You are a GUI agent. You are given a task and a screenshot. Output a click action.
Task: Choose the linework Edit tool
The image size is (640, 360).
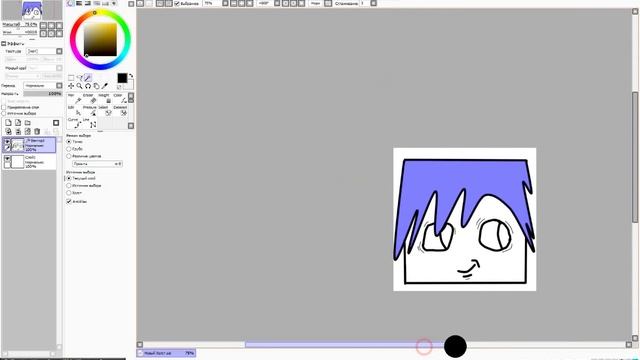coord(74,111)
